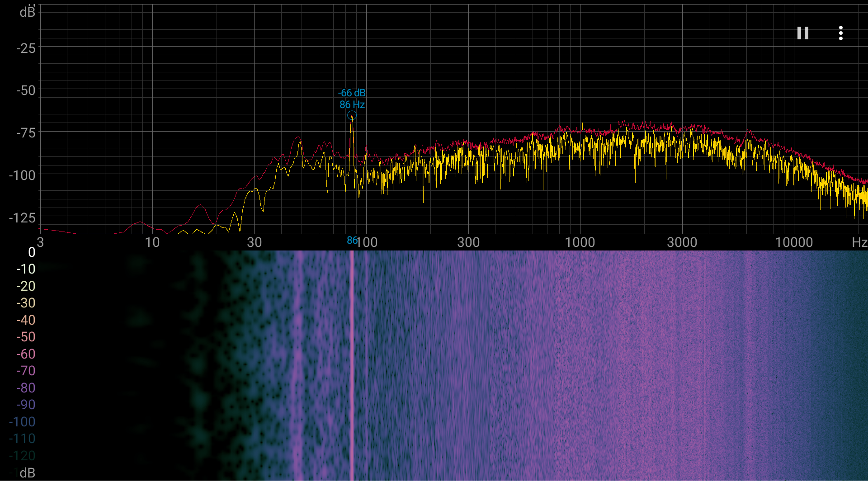Click the -25 dB level label
Image resolution: width=868 pixels, height=482 pixels.
point(26,48)
